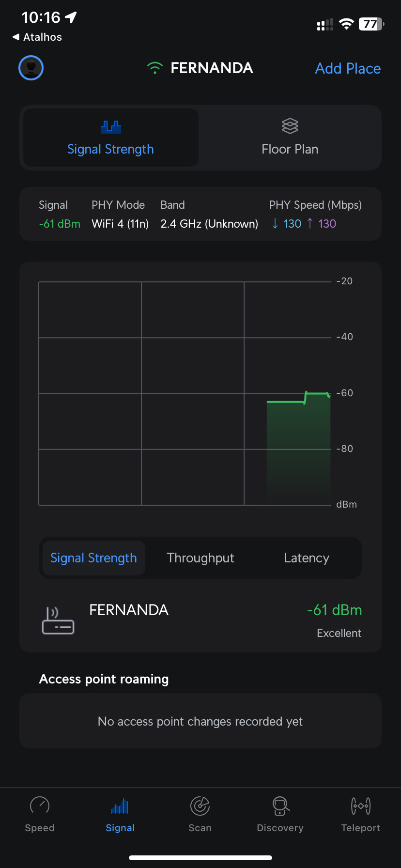401x868 pixels.
Task: Select the Signal tab in bottom bar
Action: click(120, 814)
